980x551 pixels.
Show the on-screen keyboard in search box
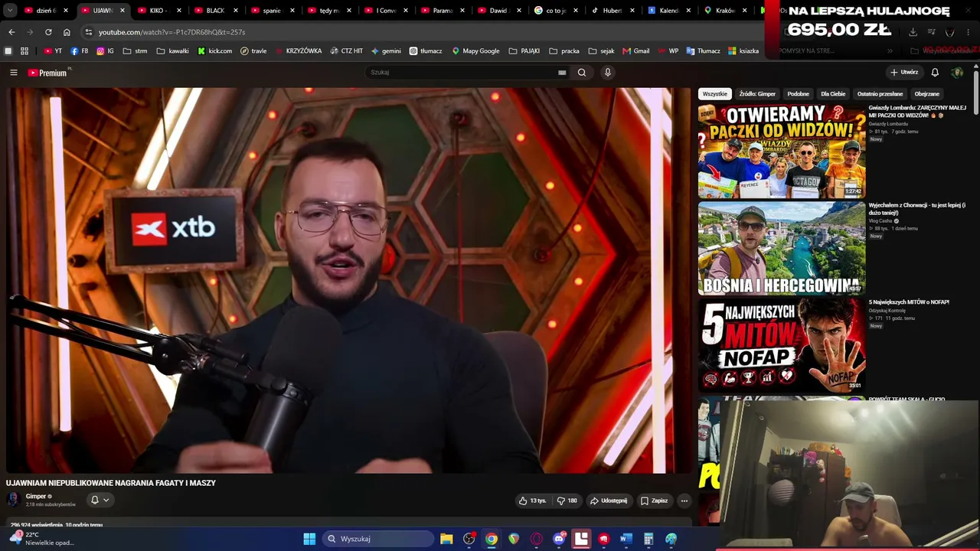pos(562,73)
